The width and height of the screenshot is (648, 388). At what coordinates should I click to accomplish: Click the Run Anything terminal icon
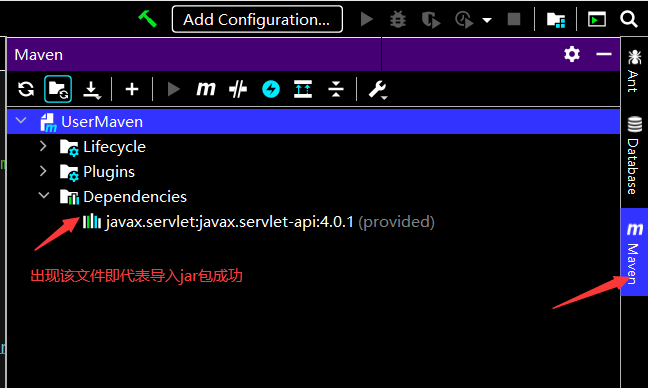click(597, 19)
